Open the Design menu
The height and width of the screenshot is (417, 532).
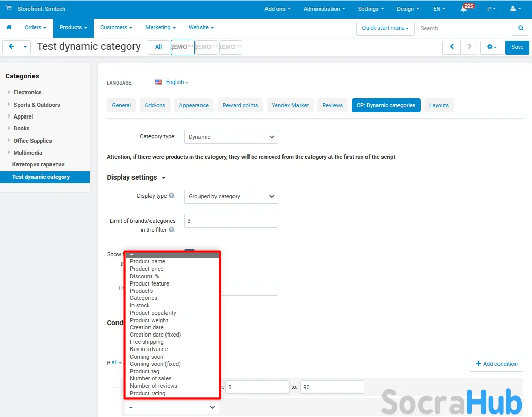[x=408, y=9]
